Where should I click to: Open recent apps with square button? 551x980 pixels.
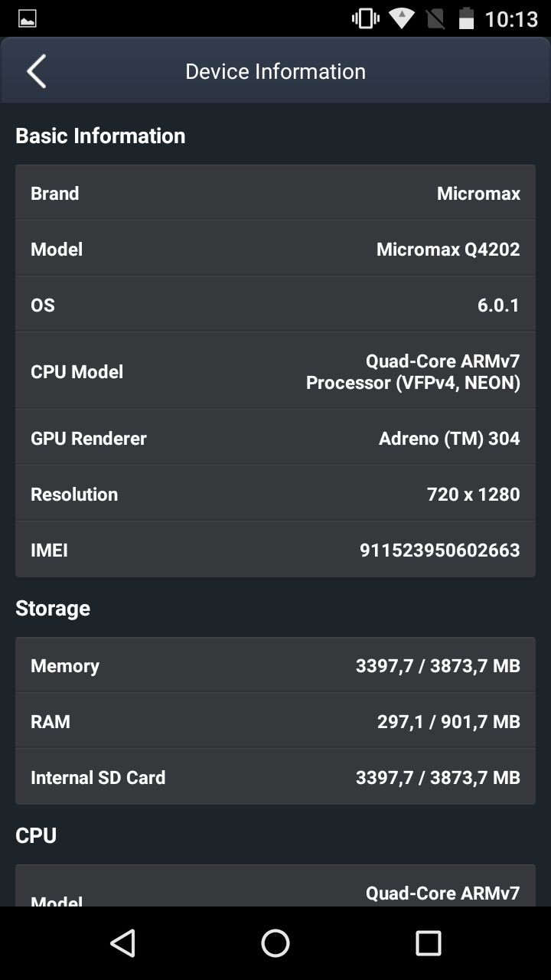(x=429, y=943)
